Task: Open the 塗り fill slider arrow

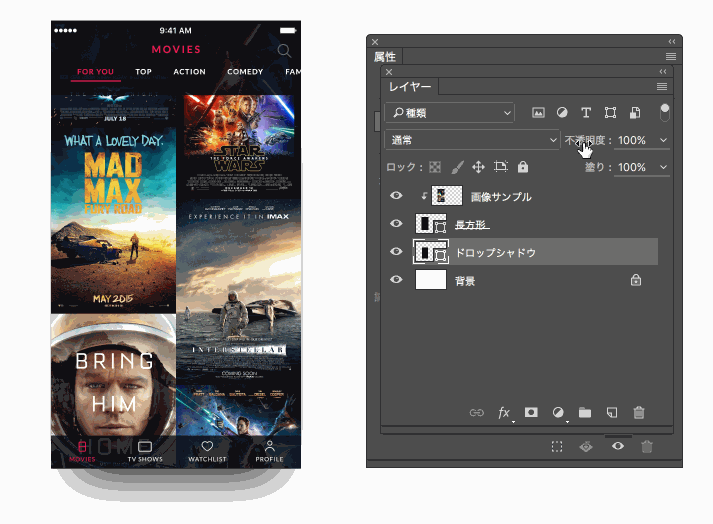Action: pos(663,167)
